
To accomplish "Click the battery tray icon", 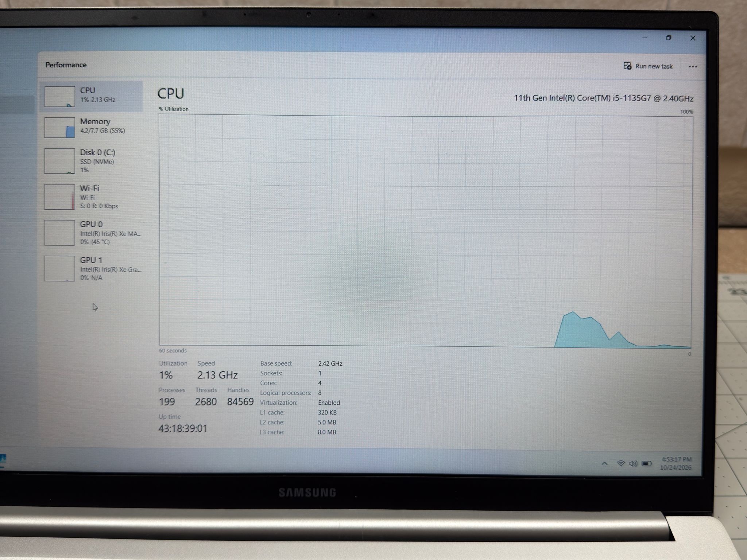I will [x=646, y=463].
